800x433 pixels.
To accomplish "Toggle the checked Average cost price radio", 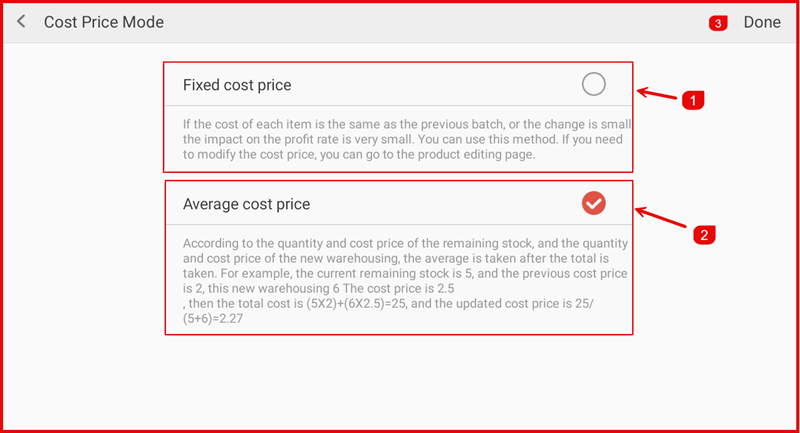I will tap(594, 203).
